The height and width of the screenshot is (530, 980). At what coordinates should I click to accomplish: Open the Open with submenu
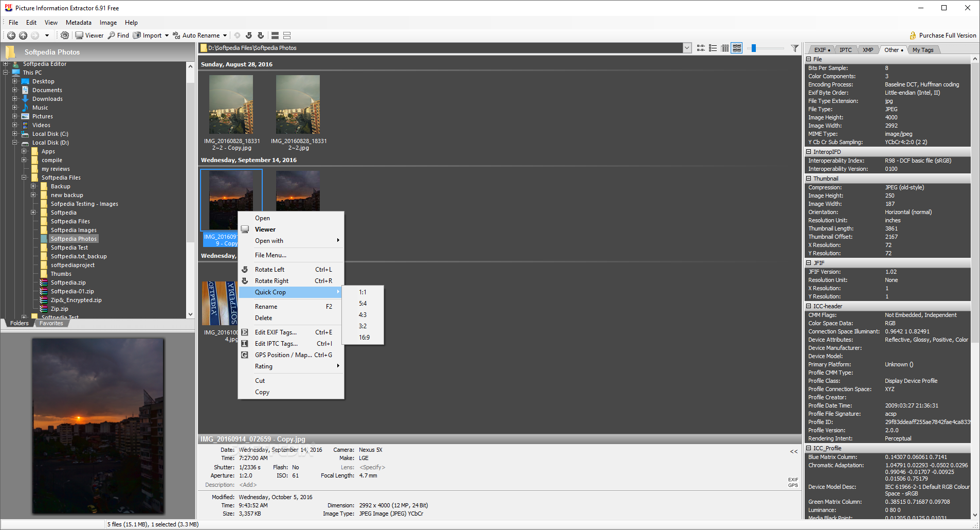[x=291, y=241]
